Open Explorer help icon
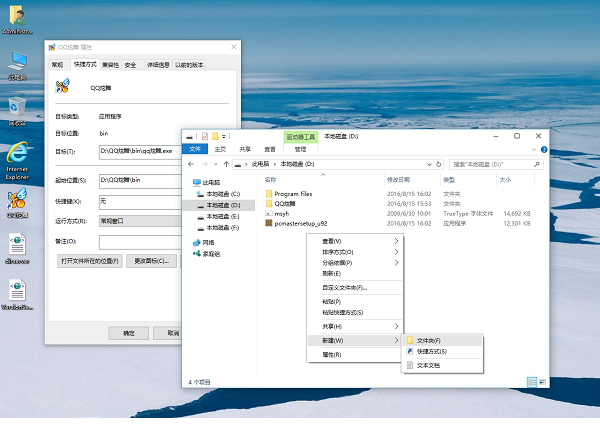This screenshot has height=434, width=600. (544, 150)
